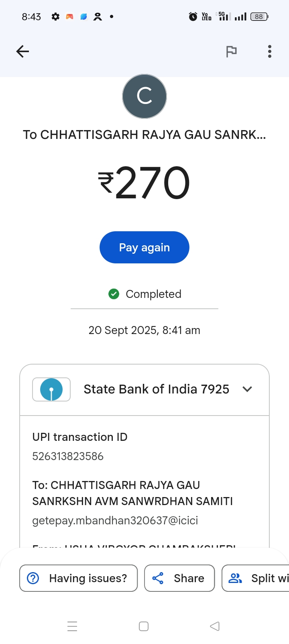
Task: Tap the settings gear in status bar
Action: coord(55,16)
